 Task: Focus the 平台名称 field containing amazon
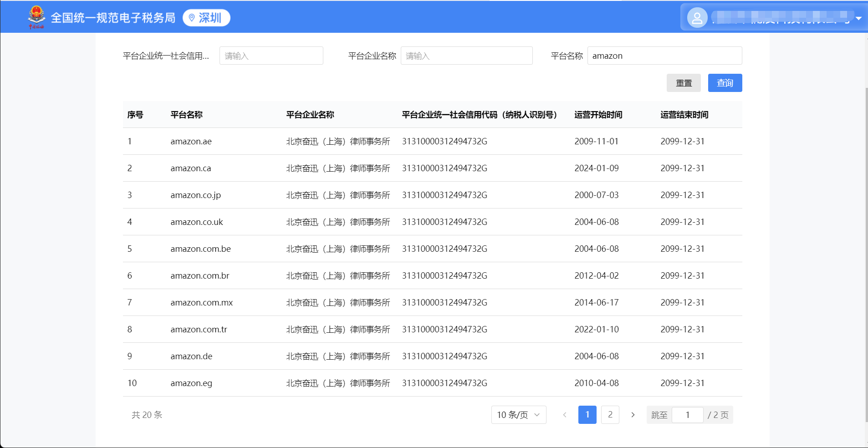click(x=664, y=56)
